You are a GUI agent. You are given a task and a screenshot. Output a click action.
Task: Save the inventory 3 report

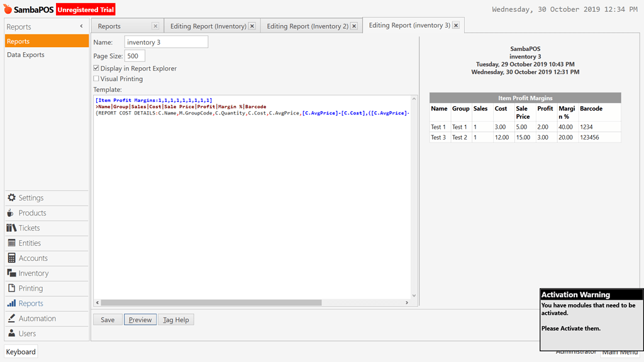(x=107, y=319)
